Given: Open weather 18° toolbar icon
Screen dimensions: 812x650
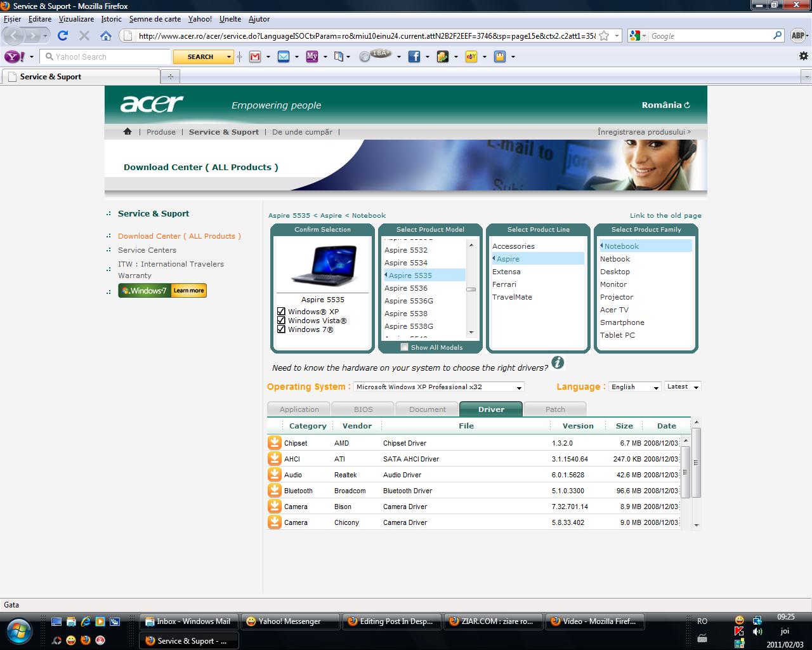Looking at the screenshot, I should click(375, 56).
